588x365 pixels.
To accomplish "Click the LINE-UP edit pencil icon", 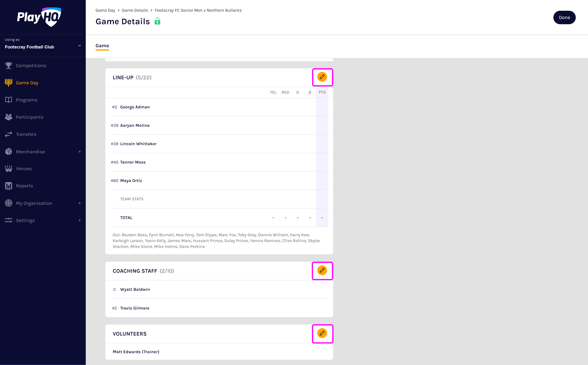I will click(322, 77).
